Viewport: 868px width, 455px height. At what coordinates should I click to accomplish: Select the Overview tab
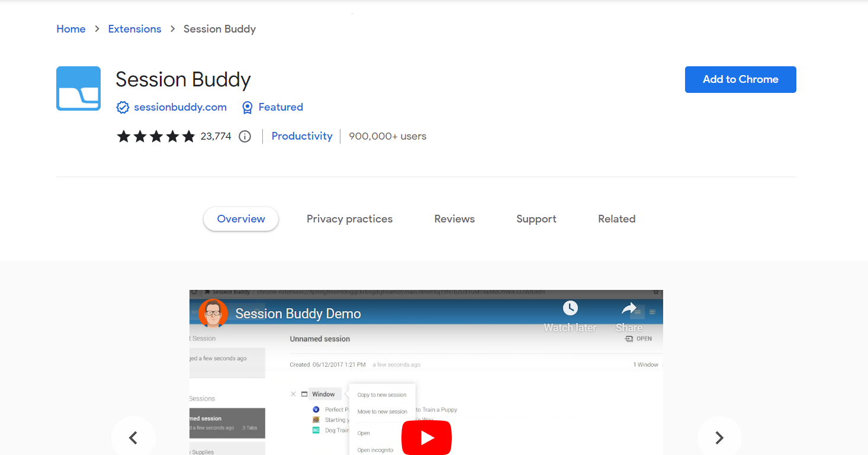point(241,219)
